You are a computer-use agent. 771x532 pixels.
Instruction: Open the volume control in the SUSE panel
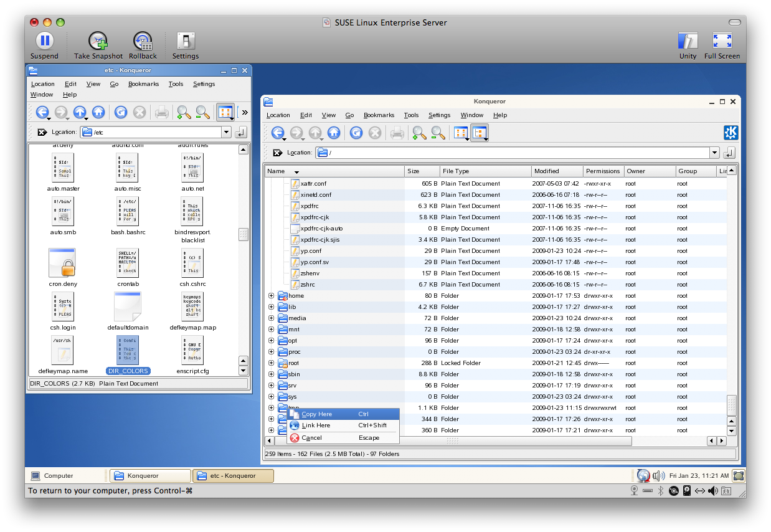[x=658, y=476]
